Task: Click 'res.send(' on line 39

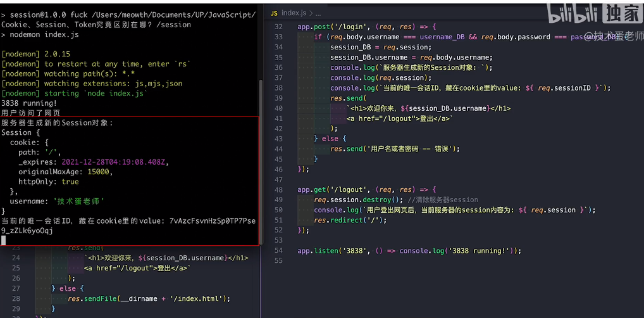Action: pyautogui.click(x=348, y=98)
